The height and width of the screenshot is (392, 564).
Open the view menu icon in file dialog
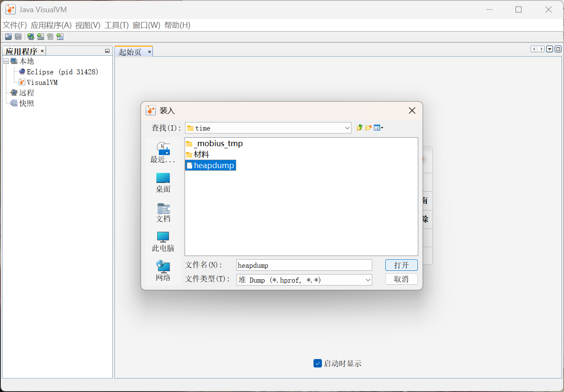click(x=379, y=128)
